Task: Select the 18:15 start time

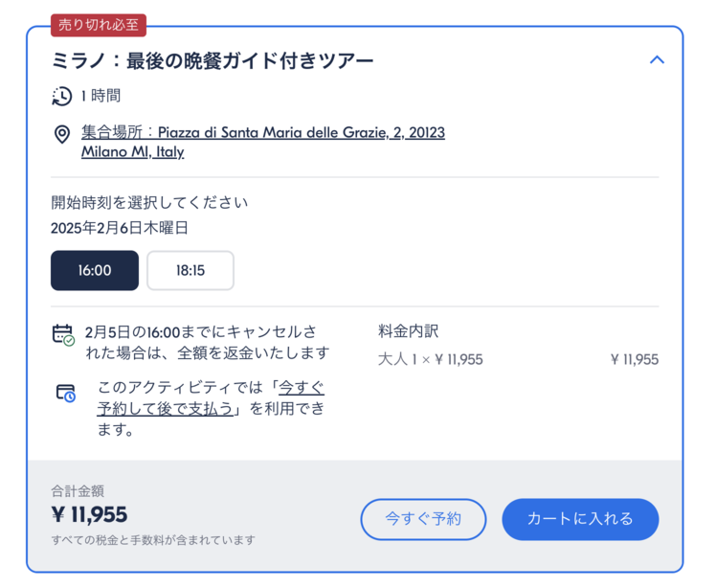Action: tap(190, 270)
